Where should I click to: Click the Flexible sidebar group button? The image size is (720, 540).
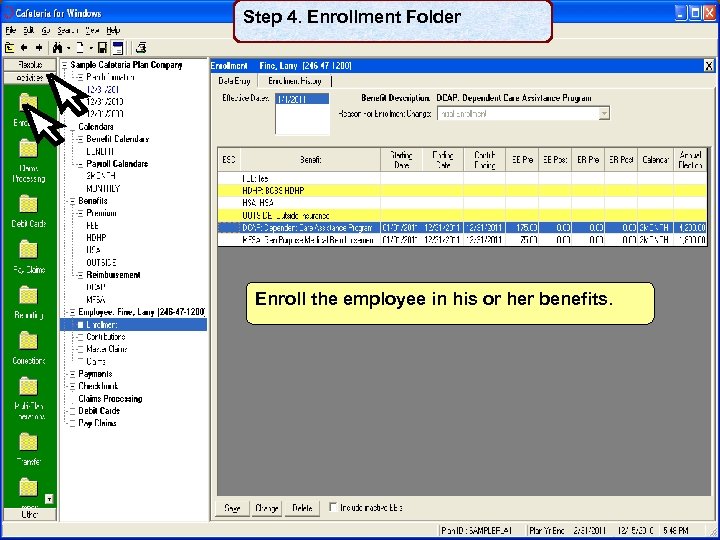pos(30,65)
